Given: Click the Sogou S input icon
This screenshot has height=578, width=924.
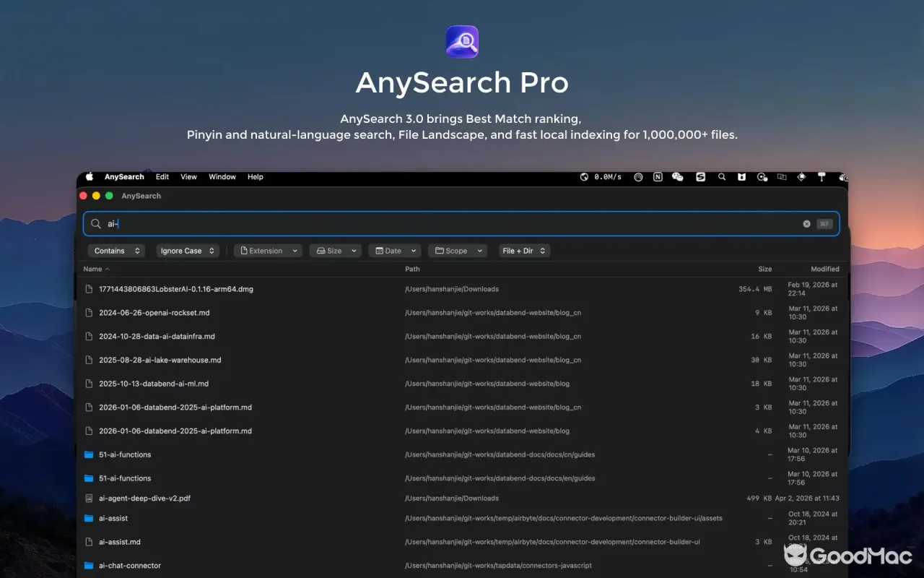Looking at the screenshot, I should point(700,177).
